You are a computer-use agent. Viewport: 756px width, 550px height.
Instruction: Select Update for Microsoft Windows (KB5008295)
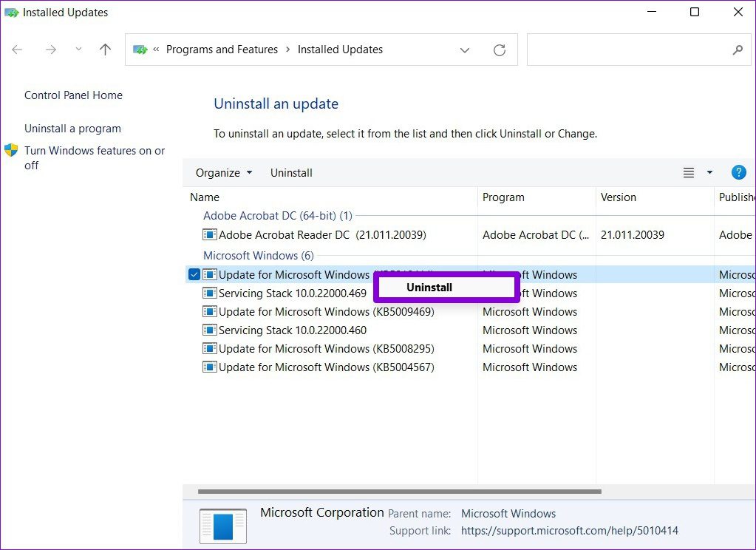[327, 348]
